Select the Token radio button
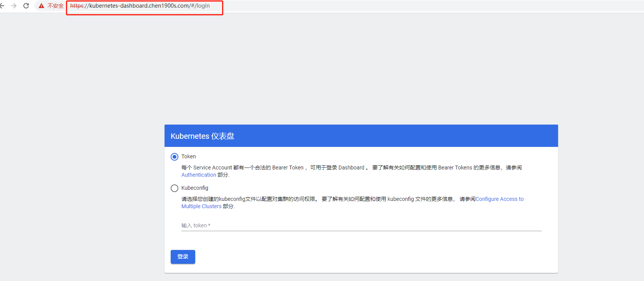 tap(175, 157)
